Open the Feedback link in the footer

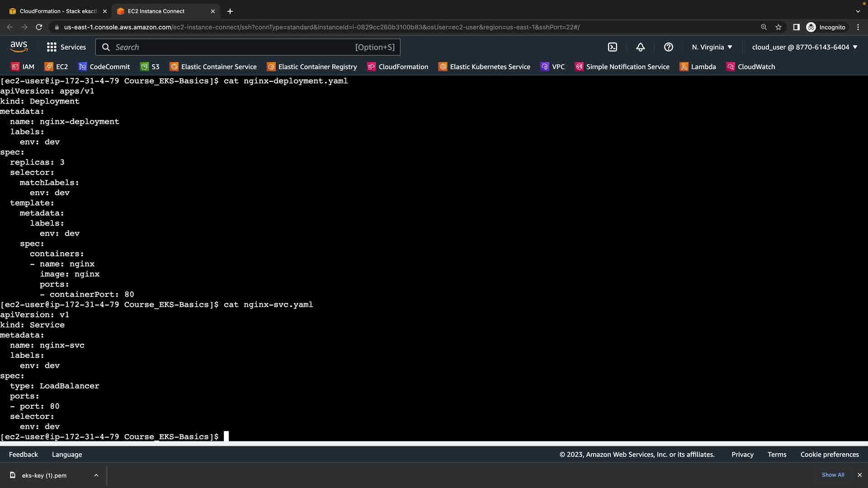pos(24,455)
